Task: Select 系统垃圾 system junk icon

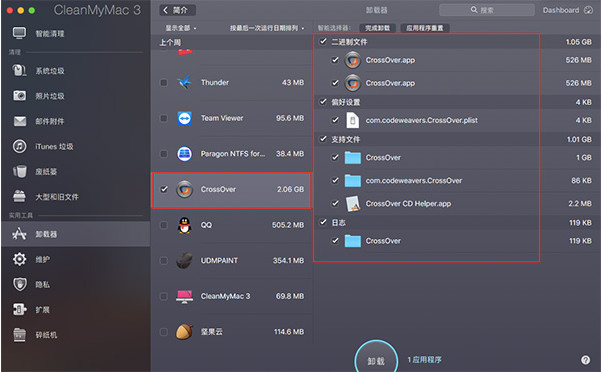Action: click(x=19, y=70)
